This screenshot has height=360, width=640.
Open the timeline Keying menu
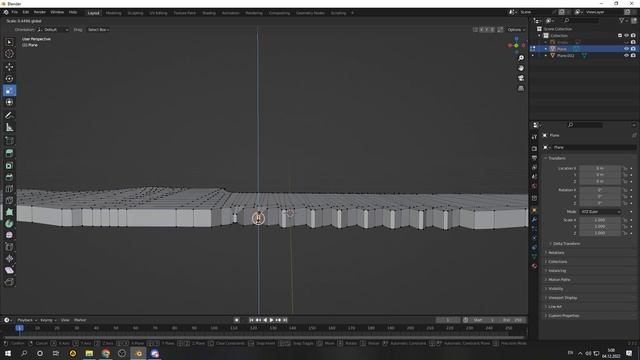tap(48, 320)
